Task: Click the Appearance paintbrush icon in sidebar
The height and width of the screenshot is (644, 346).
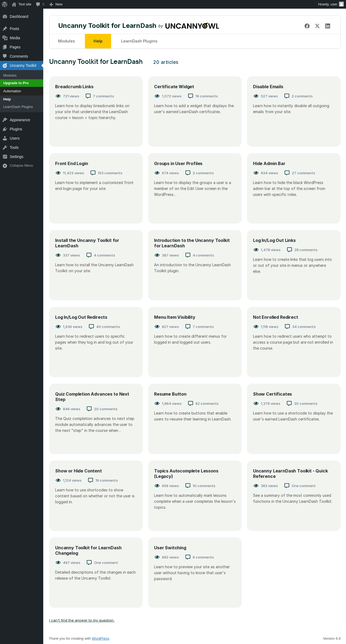Action: coord(5,120)
